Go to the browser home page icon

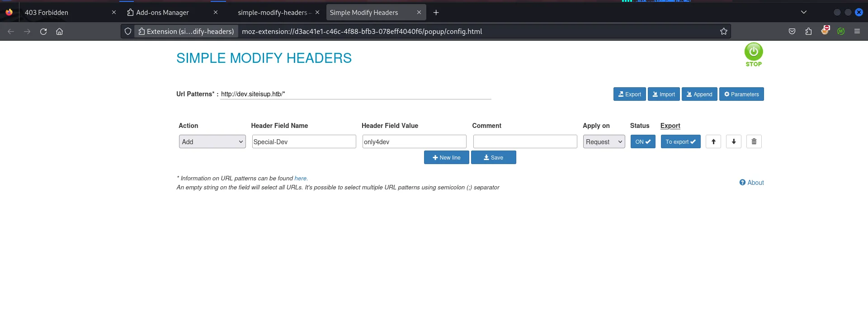[x=60, y=31]
